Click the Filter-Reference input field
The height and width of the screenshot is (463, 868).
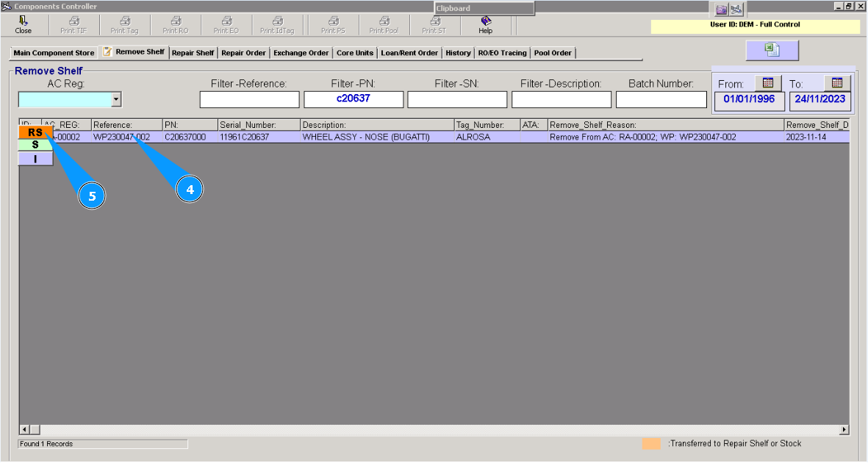(x=250, y=100)
